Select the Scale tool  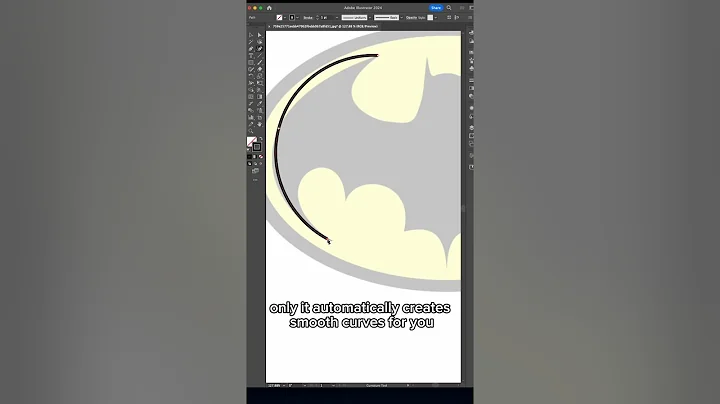259,76
